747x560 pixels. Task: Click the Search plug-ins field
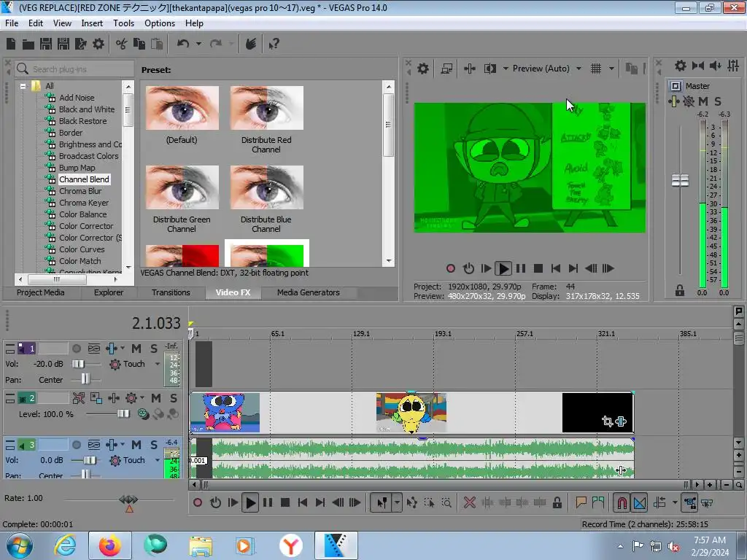74,69
